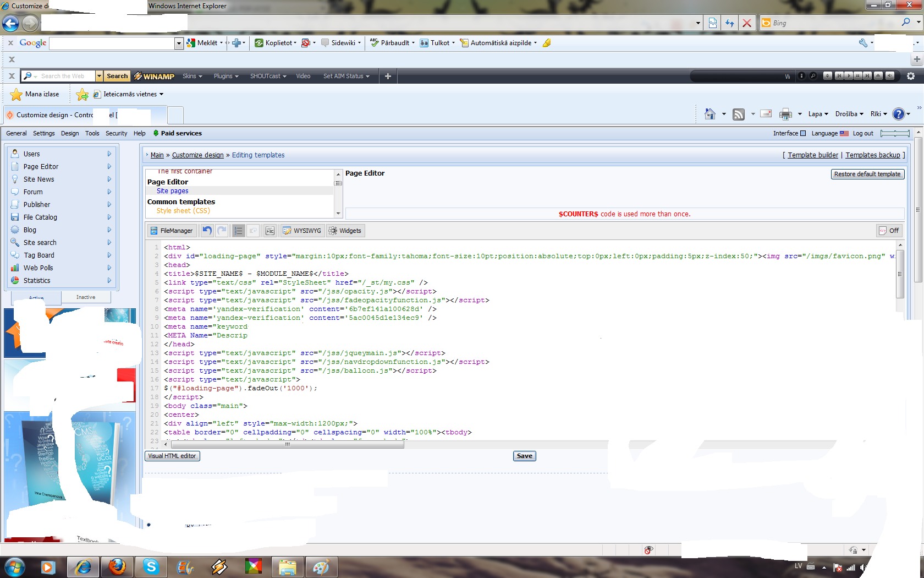Toggle word wrap icon in editor toolbar
The width and height of the screenshot is (924, 578).
253,231
